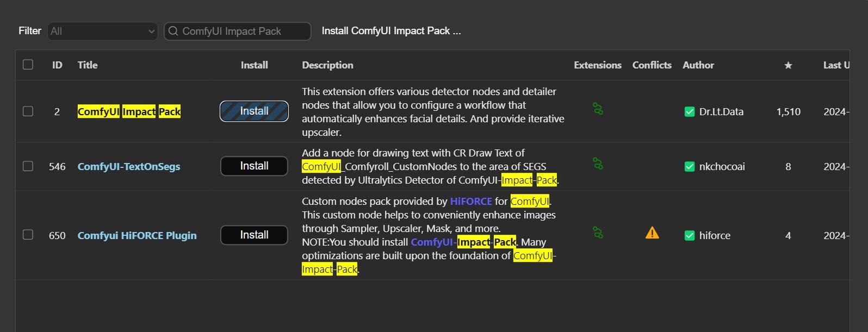
Task: Open extensions icon for Comfyui HiFORCE Plugin row
Action: [x=598, y=233]
